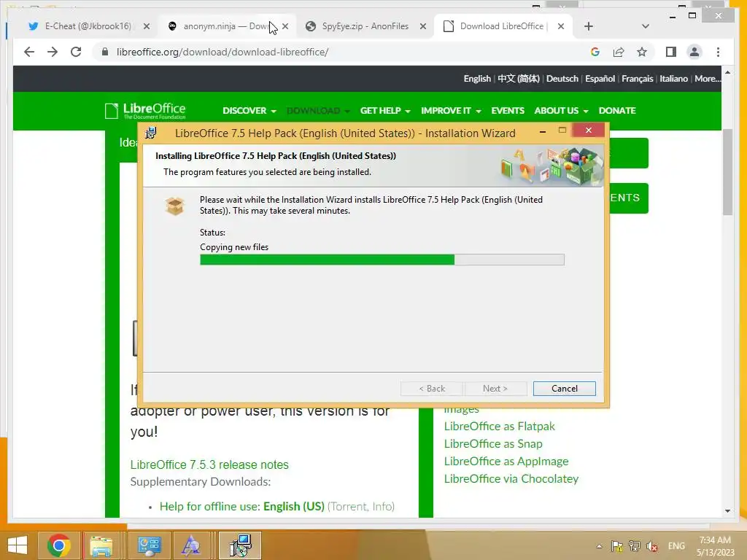Open Action Center flag tray icon

click(617, 546)
